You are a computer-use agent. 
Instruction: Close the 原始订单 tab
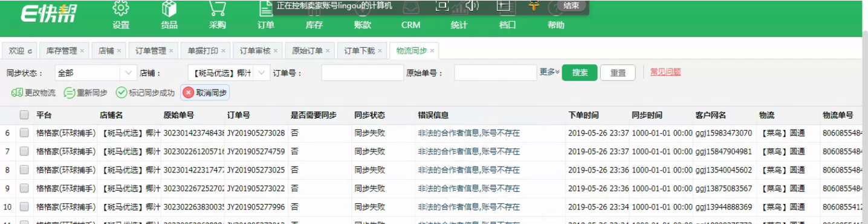(328, 51)
